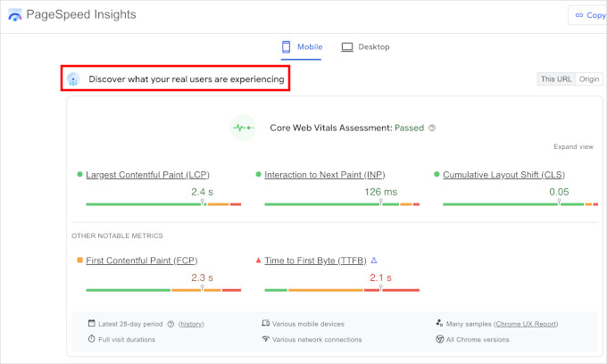Click the INP distribution bar
The width and height of the screenshot is (607, 364).
coord(342,203)
